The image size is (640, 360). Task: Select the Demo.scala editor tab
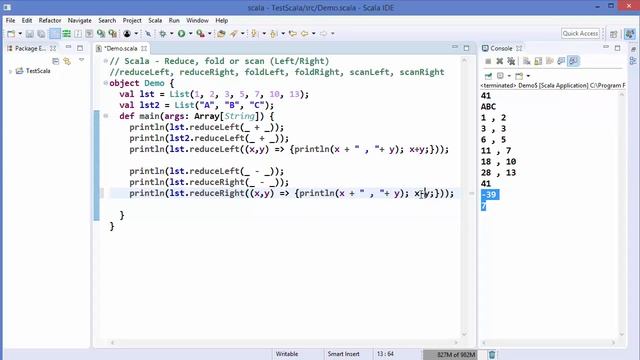point(121,48)
